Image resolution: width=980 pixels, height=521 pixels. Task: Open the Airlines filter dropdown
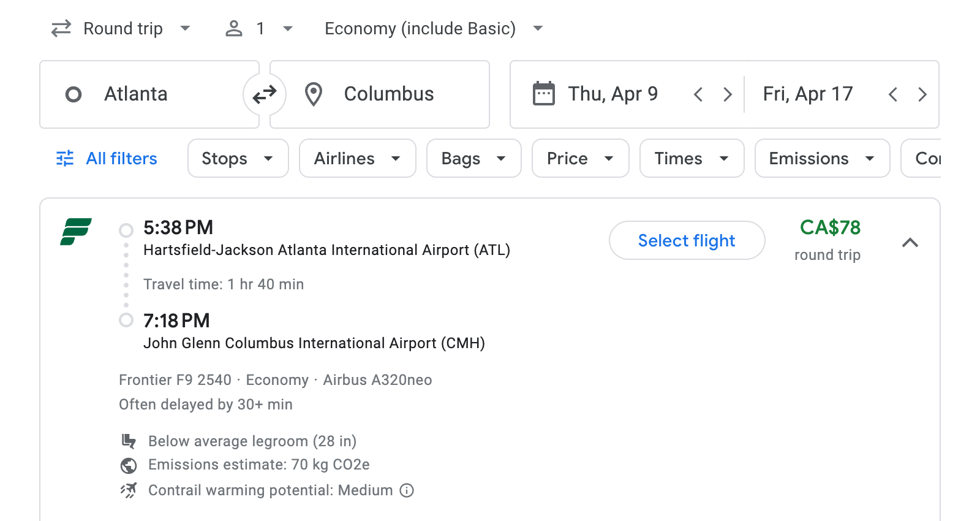[357, 158]
